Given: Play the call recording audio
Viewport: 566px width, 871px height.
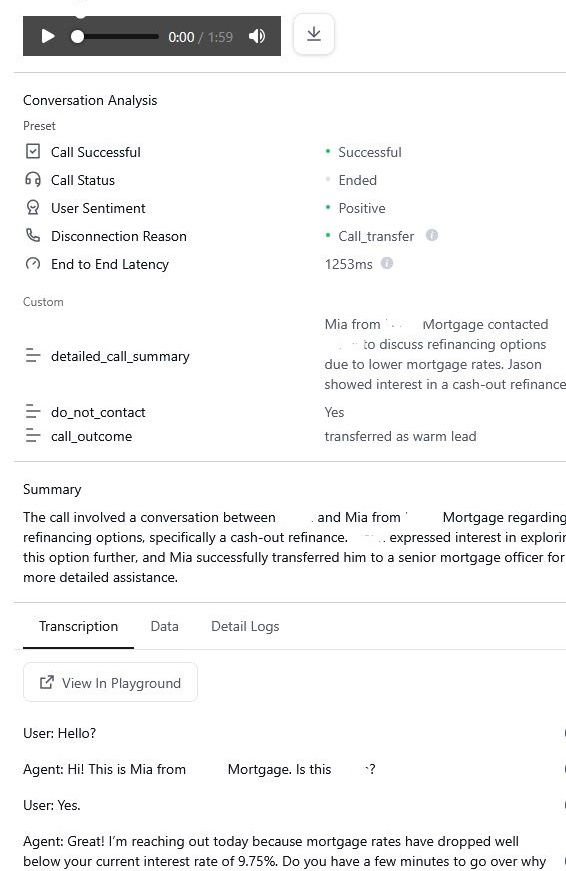Looking at the screenshot, I should pos(48,37).
